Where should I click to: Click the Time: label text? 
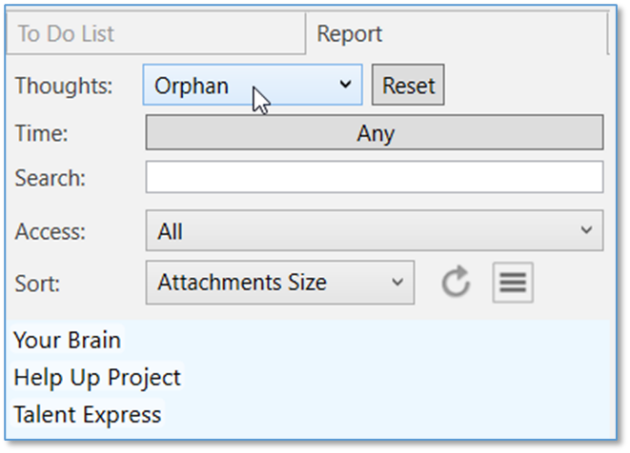[x=41, y=133]
